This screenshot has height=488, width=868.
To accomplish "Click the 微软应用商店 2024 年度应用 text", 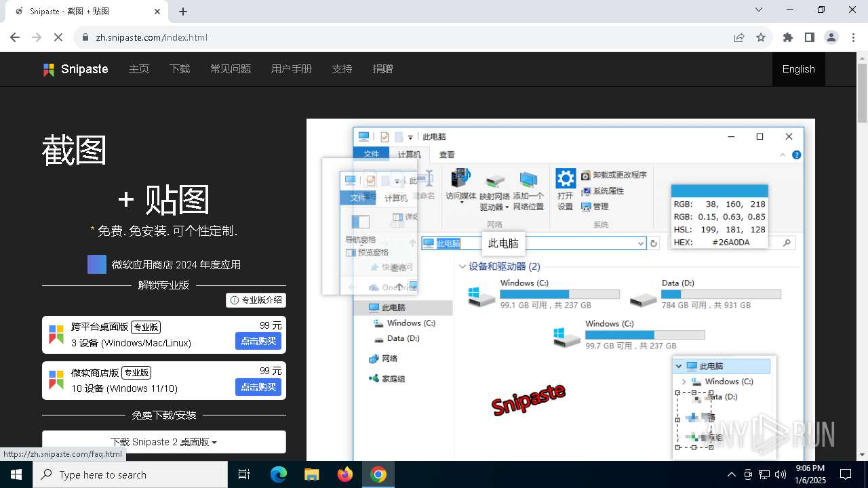I will pos(176,264).
